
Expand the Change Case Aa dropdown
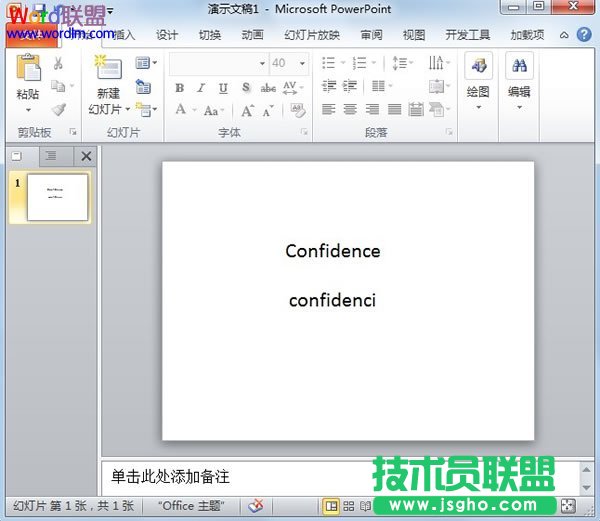pos(214,111)
